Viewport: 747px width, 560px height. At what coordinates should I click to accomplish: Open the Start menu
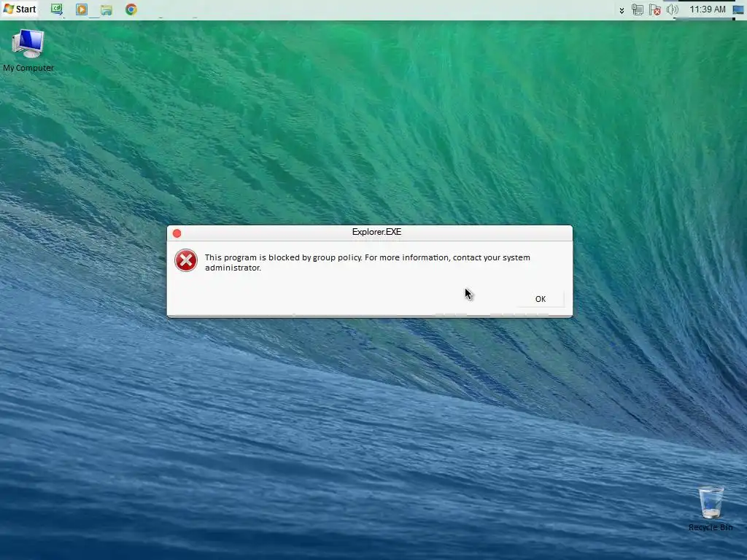(20, 9)
